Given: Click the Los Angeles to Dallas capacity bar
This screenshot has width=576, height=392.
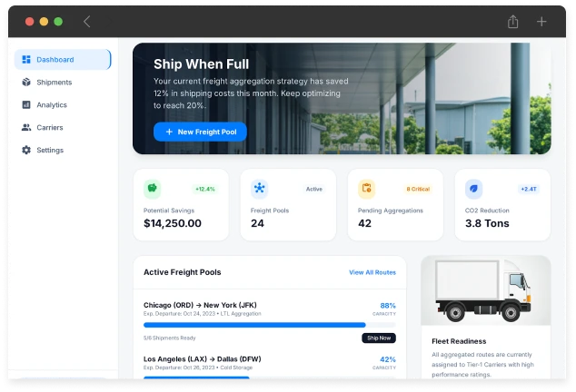Looking at the screenshot, I should point(270,377).
